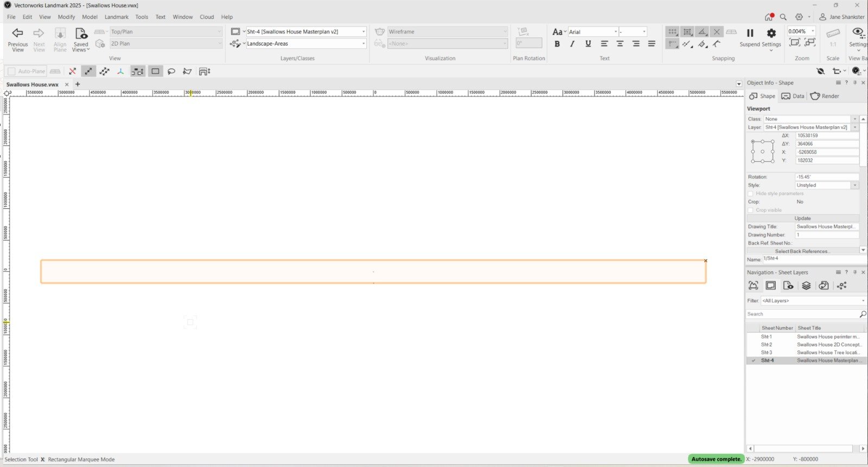Screen dimensions: 868x467
Task: Open the Landmark menu
Action: [116, 17]
